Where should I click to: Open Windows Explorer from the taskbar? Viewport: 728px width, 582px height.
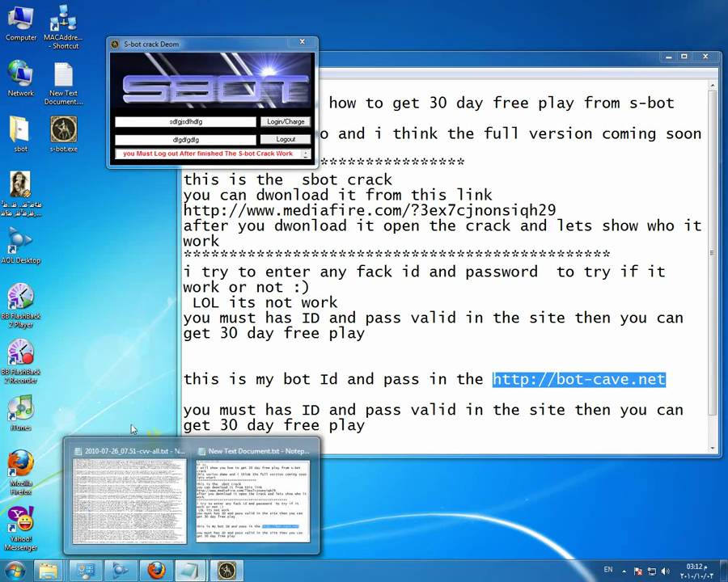(49, 571)
